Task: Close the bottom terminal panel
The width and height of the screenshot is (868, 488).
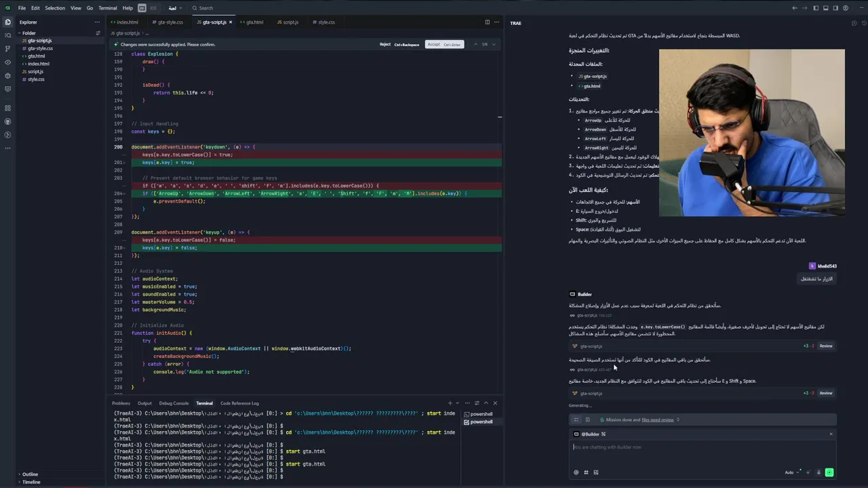Action: [495, 403]
